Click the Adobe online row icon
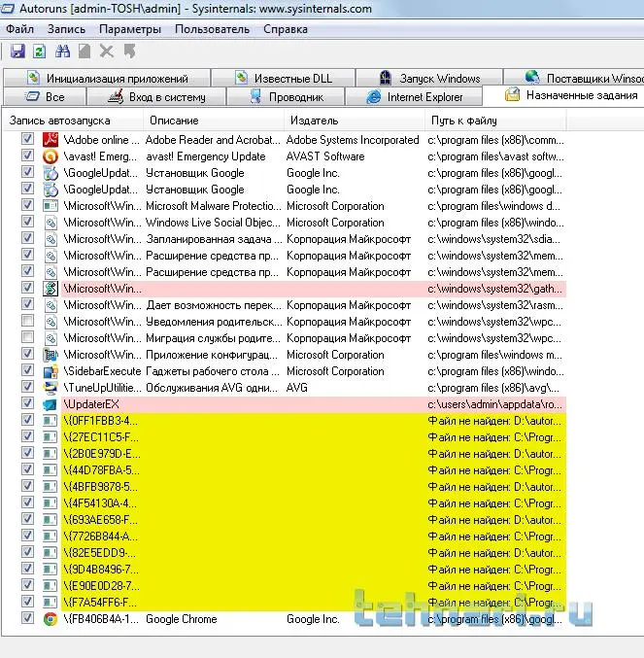Viewport: 644px width, 658px height. (x=51, y=139)
